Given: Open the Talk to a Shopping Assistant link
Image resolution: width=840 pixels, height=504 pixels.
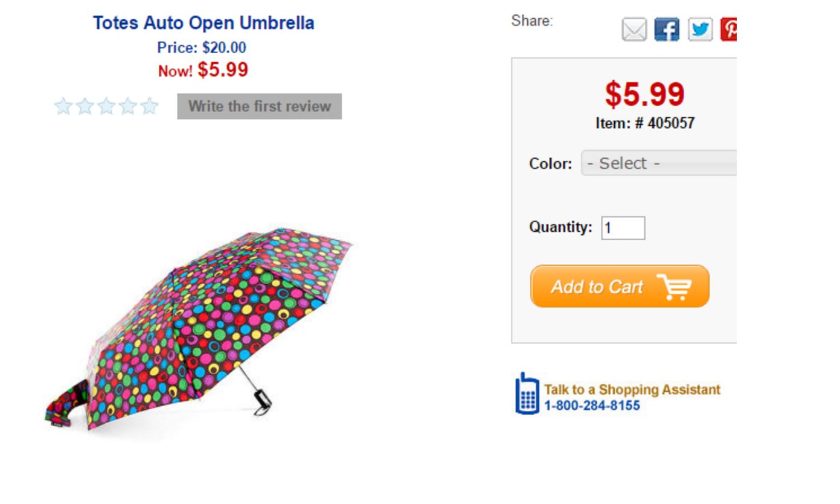Looking at the screenshot, I should point(632,390).
